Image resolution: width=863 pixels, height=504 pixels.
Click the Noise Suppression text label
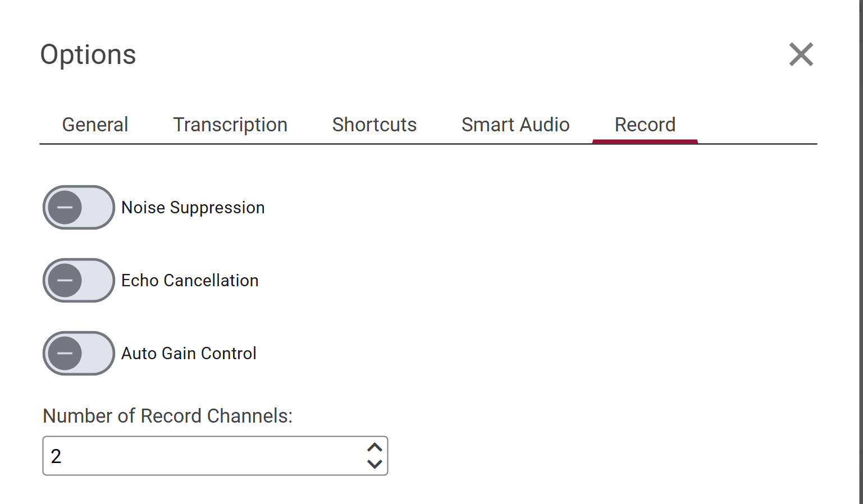point(193,208)
